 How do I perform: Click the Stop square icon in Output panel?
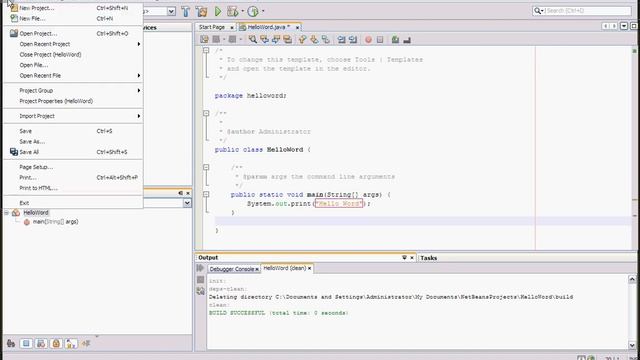click(x=200, y=280)
